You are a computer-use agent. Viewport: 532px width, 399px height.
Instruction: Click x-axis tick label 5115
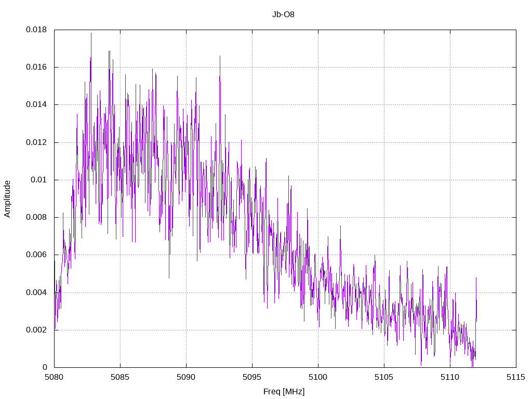tap(516, 377)
